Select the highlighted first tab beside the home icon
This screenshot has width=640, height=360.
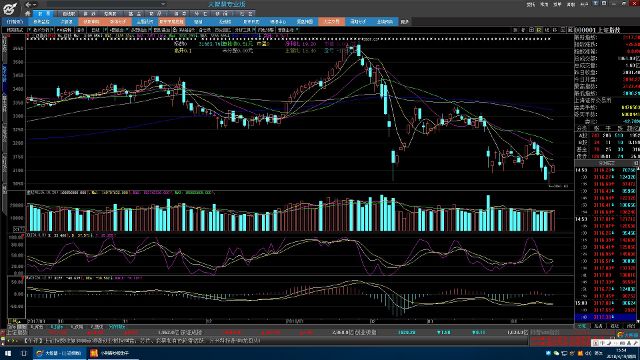[x=44, y=13]
